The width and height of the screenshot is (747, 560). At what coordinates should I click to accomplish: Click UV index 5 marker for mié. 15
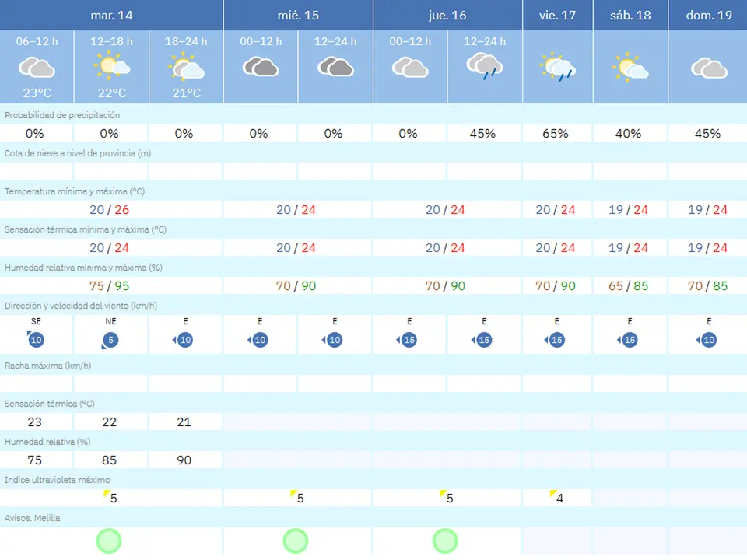click(x=297, y=497)
